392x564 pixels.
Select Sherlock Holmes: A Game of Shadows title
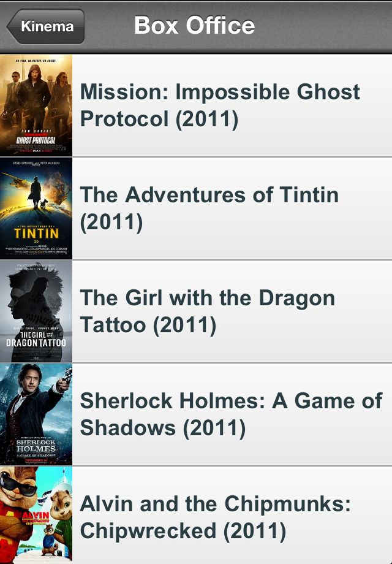[x=231, y=414]
